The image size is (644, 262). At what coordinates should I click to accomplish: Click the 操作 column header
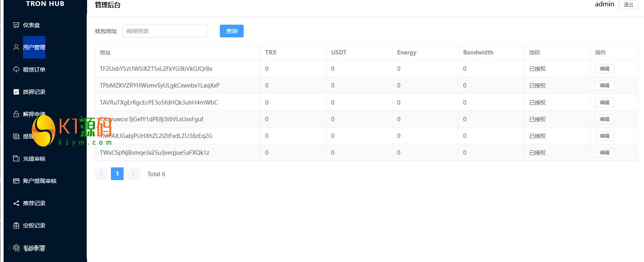[x=601, y=52]
